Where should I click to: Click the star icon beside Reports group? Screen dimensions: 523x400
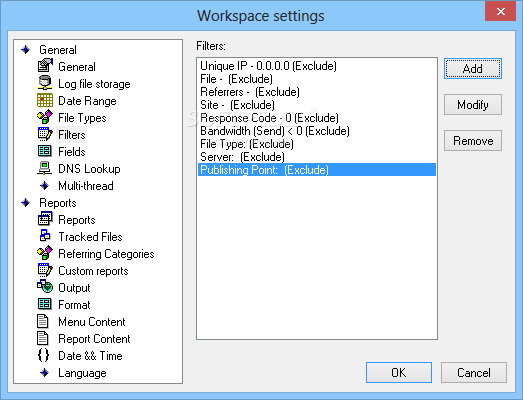point(26,203)
